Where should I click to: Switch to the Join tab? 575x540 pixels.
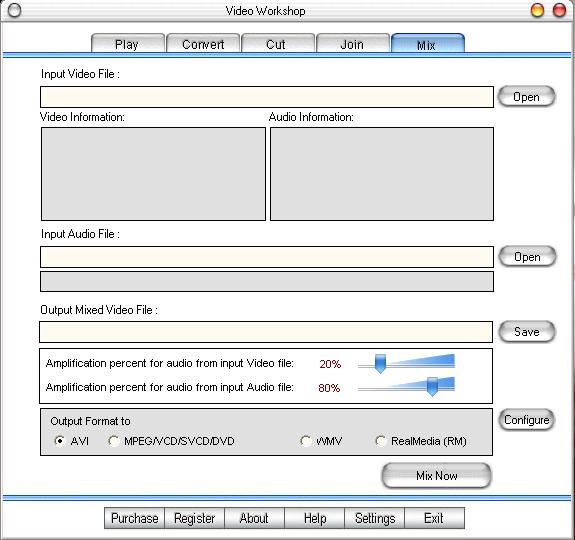(x=353, y=43)
